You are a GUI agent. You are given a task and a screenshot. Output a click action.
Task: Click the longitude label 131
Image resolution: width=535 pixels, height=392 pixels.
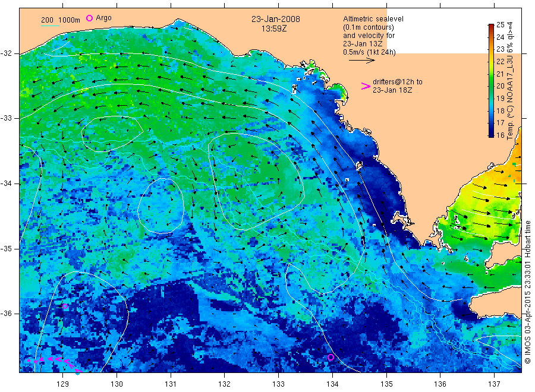171,384
